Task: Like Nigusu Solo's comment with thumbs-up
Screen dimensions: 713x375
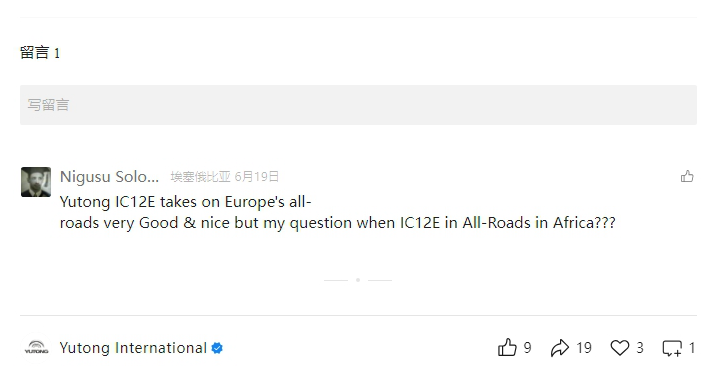Action: pyautogui.click(x=687, y=176)
